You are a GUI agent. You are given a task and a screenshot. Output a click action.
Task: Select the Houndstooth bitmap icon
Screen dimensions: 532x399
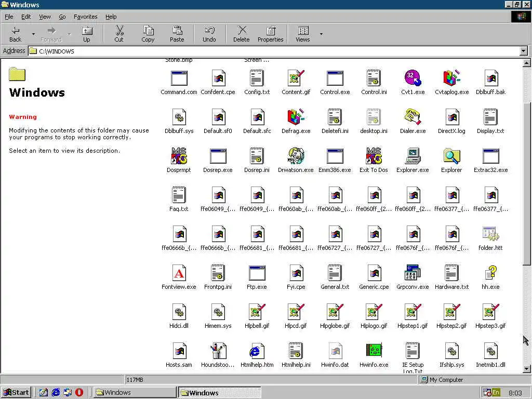[218, 351]
